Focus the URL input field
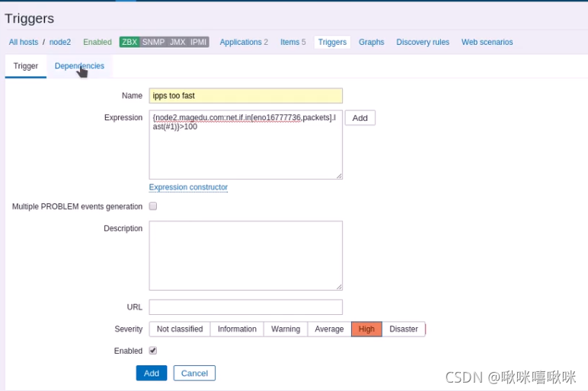The width and height of the screenshot is (588, 391). click(245, 307)
